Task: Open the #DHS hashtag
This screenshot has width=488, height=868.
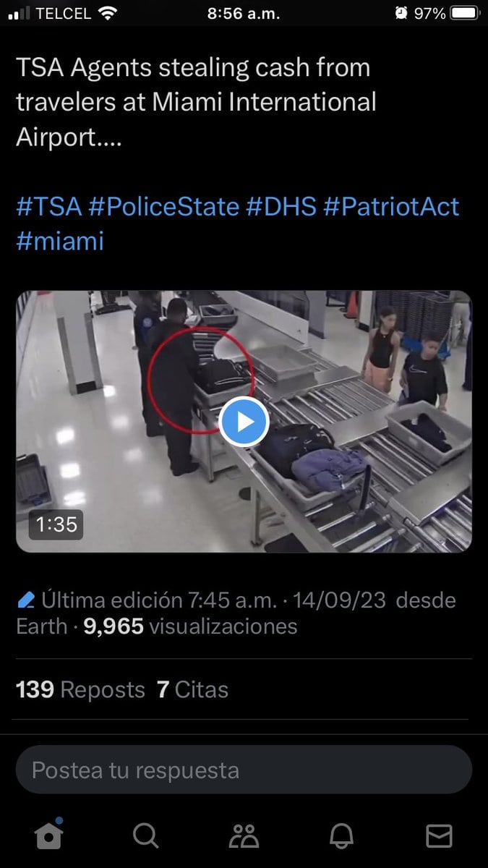Action: click(x=281, y=206)
